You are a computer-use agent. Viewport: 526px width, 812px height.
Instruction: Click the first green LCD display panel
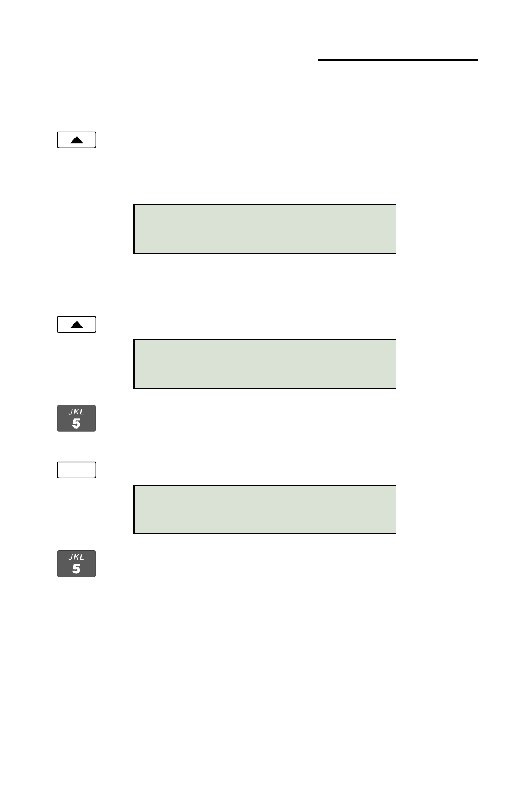pos(265,229)
